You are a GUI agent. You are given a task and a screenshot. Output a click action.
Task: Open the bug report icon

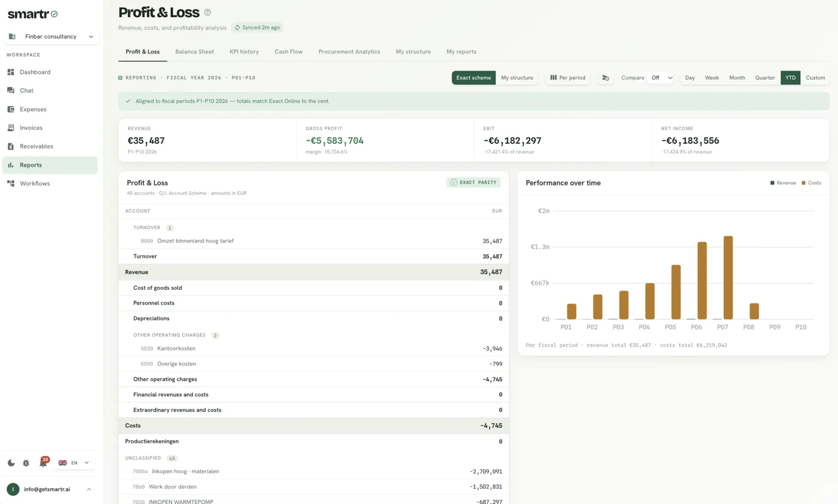click(x=26, y=463)
